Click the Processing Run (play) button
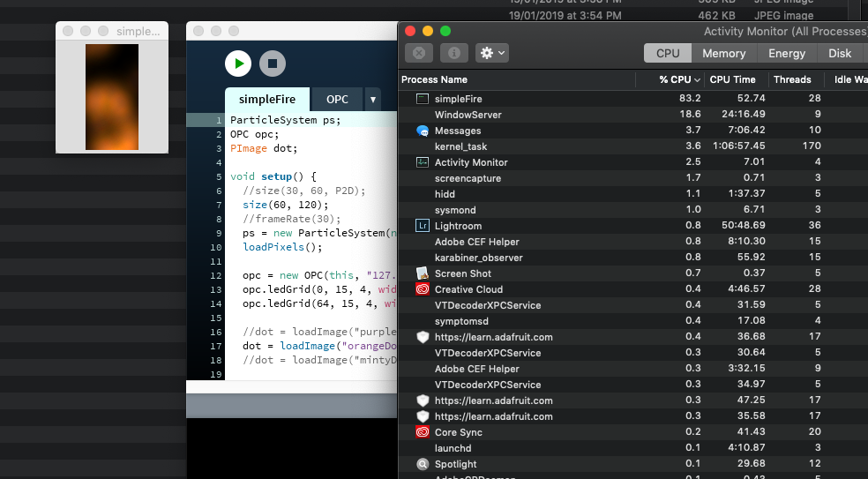 click(238, 64)
